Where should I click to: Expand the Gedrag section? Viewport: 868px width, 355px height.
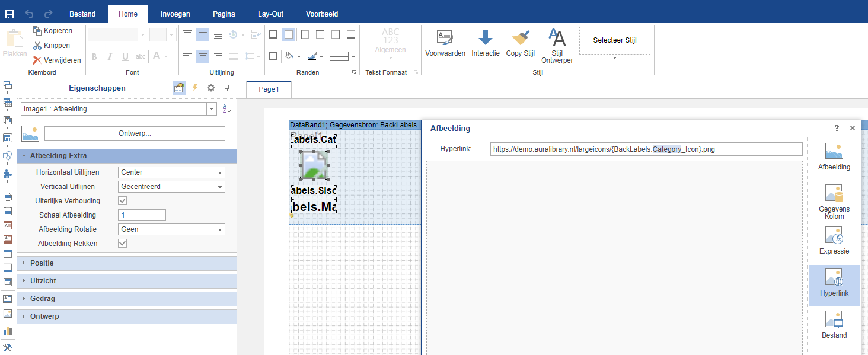tap(43, 299)
